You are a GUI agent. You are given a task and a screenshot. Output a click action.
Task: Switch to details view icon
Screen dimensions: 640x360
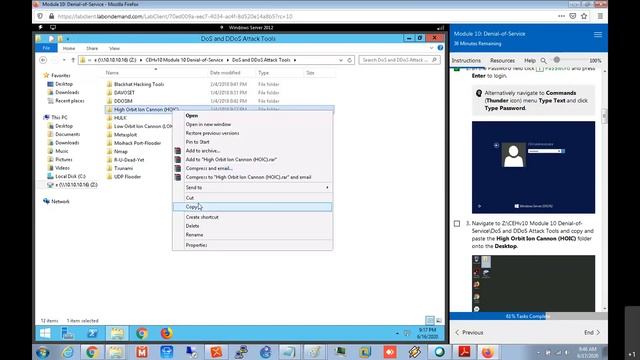(429, 320)
